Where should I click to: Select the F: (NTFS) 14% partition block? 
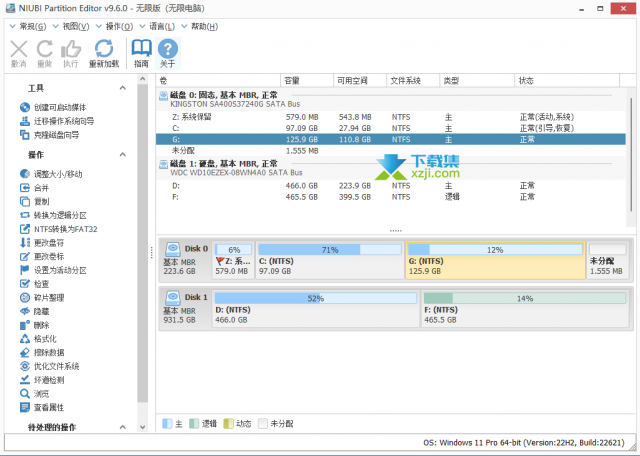[525, 309]
